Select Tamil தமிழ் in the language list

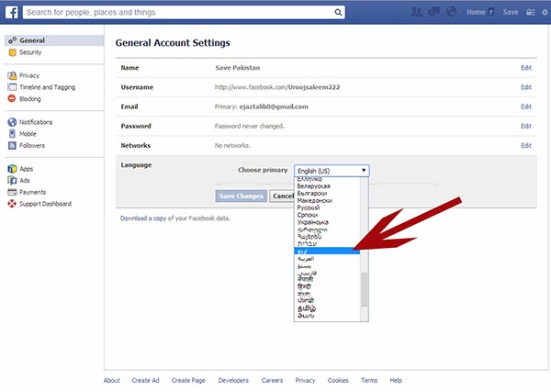coord(307,308)
